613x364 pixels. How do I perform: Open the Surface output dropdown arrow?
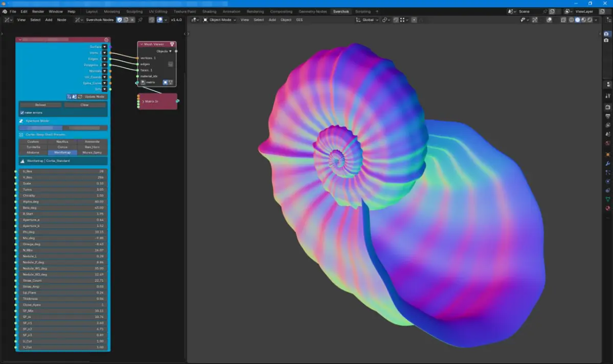[104, 47]
